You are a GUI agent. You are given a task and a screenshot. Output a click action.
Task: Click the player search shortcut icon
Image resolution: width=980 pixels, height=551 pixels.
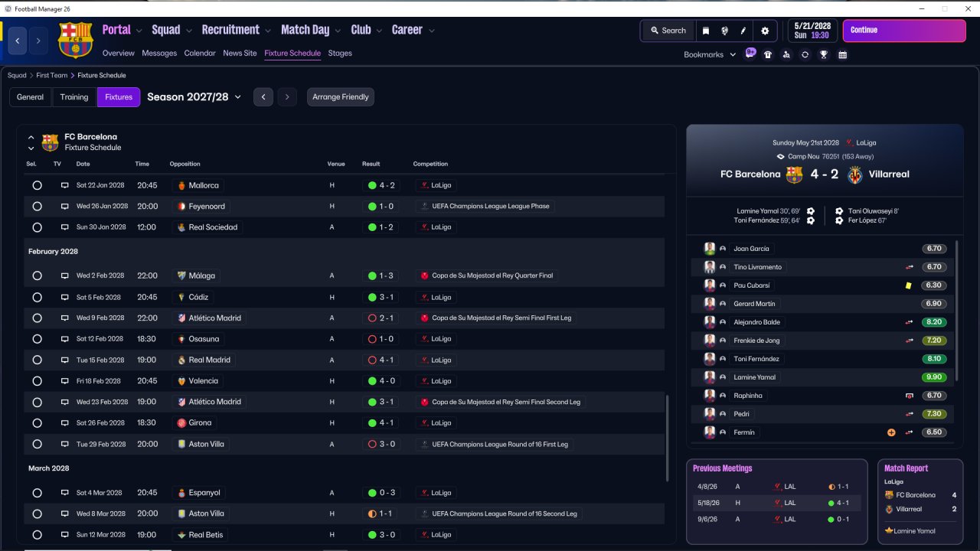[786, 54]
